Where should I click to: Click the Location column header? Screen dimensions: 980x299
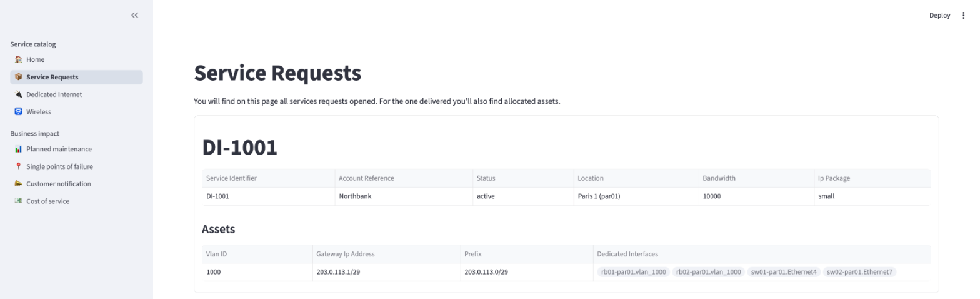click(636, 178)
